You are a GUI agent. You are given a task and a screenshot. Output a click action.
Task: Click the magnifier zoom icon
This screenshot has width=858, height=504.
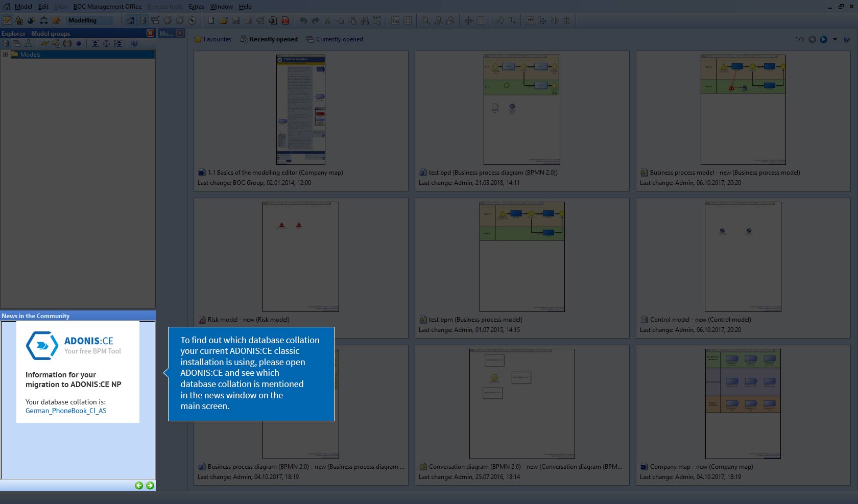425,20
